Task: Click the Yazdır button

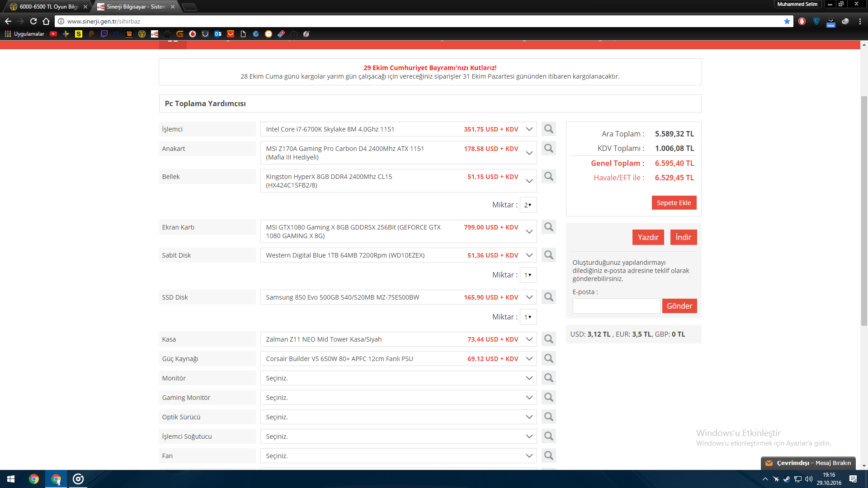Action: (x=648, y=237)
